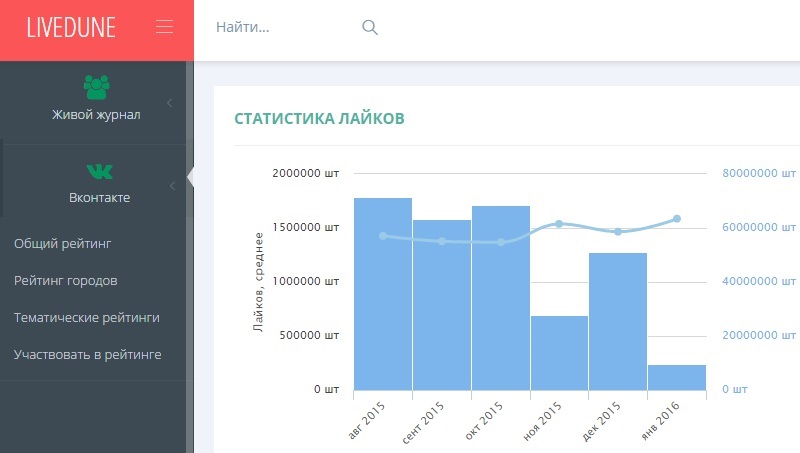Open Тематические рейтинги link
Screen dimensions: 800x453
tap(87, 318)
